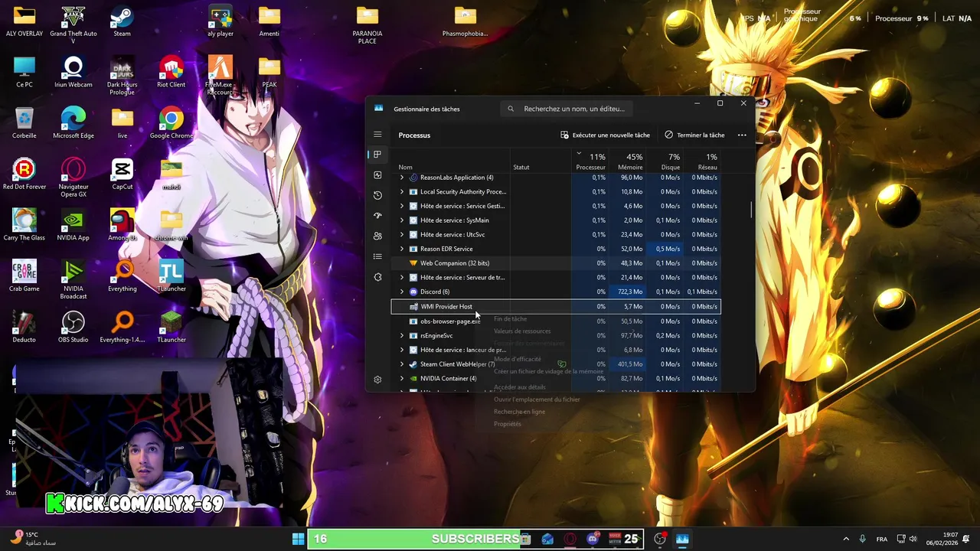This screenshot has width=980, height=551.
Task: Click the Discord 722,3 Mo memory cell
Action: click(x=629, y=292)
